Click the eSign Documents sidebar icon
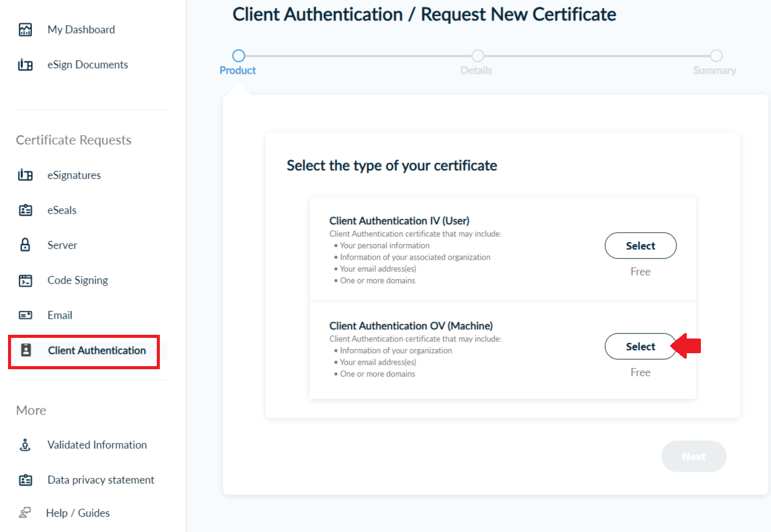Screen dimensions: 771x532 pos(25,65)
